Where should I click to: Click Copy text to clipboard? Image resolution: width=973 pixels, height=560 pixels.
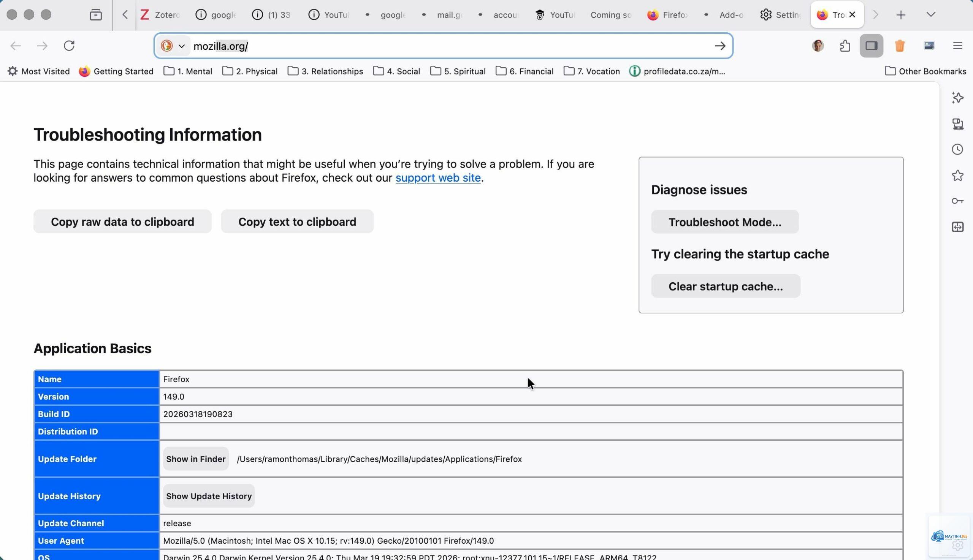tap(297, 221)
